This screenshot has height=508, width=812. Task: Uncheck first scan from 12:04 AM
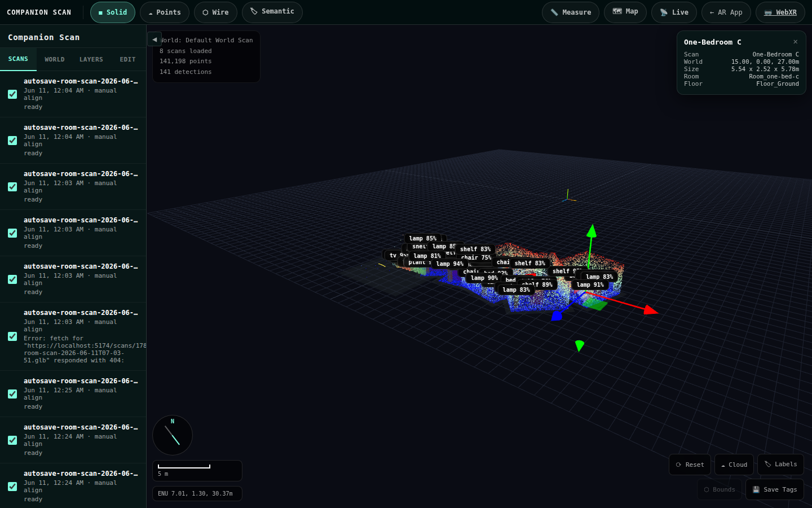[12, 94]
